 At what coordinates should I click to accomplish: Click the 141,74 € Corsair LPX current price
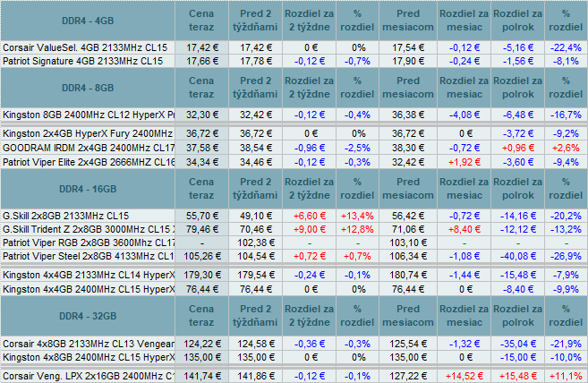click(x=202, y=376)
